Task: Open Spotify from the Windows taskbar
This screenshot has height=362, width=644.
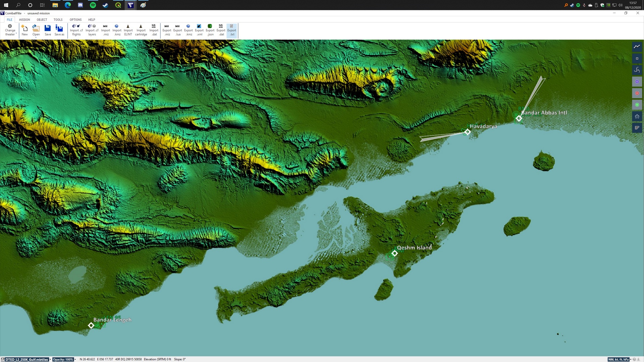Action: tap(93, 5)
